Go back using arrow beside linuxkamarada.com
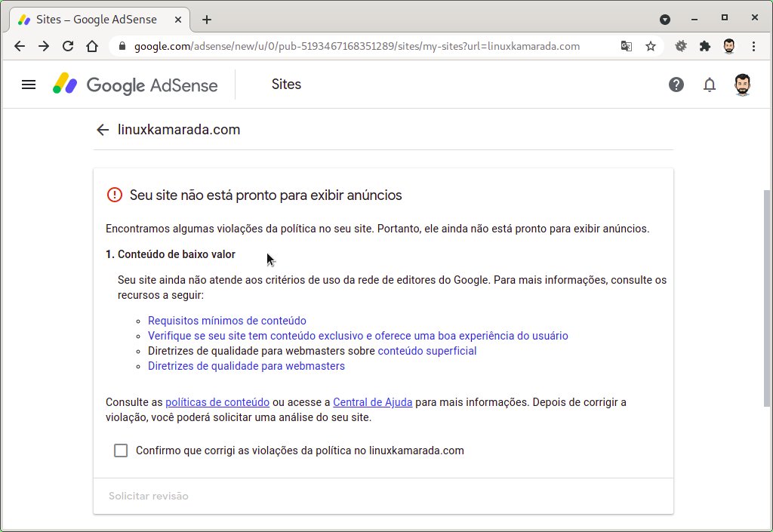773x532 pixels. click(103, 130)
